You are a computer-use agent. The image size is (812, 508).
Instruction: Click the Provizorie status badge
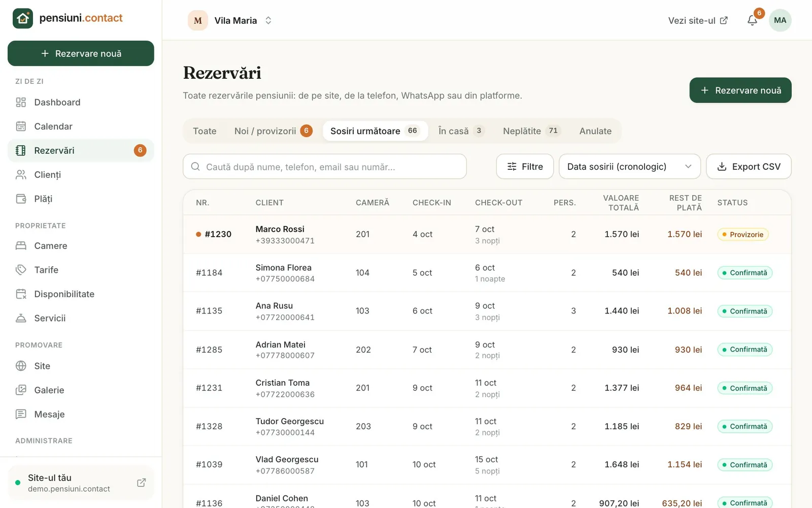tap(743, 234)
